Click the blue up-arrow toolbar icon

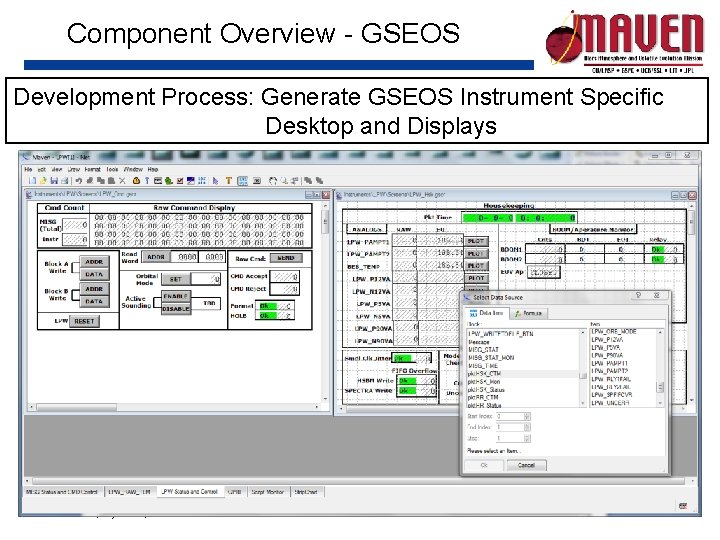[x=147, y=181]
